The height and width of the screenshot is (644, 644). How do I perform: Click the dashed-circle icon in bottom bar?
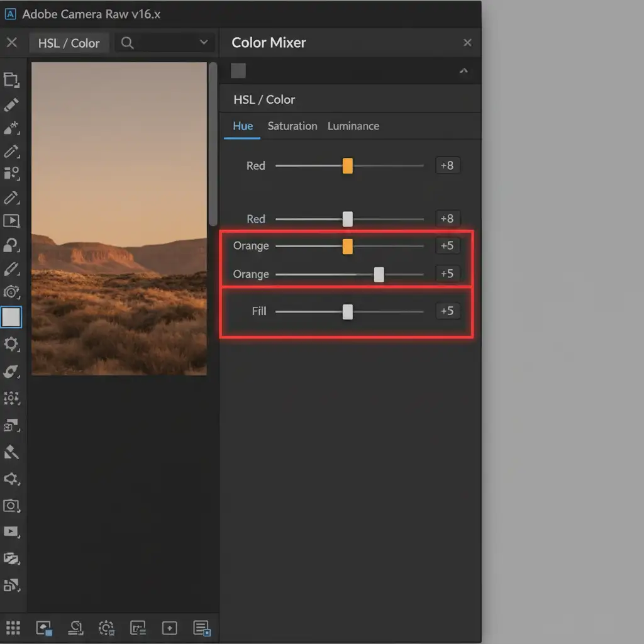tap(106, 628)
